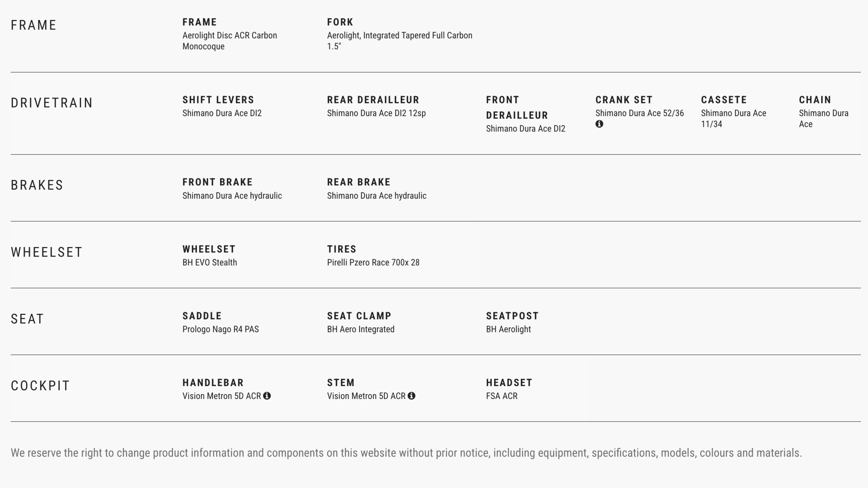Click the SEAT section heading

tap(27, 319)
